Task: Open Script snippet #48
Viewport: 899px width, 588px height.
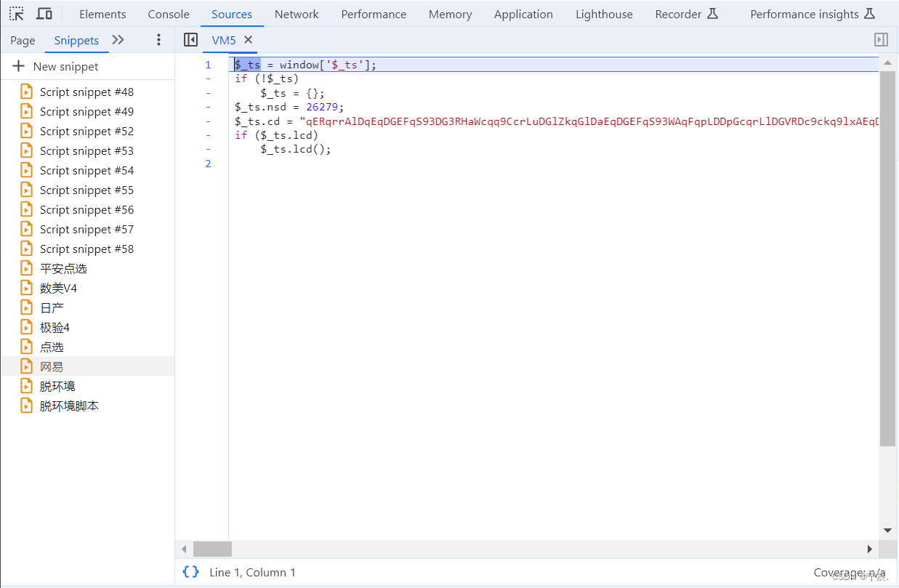Action: (86, 92)
